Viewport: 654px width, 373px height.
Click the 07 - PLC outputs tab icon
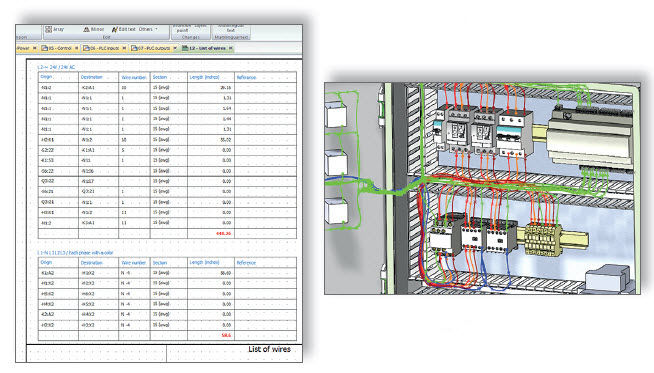point(134,48)
